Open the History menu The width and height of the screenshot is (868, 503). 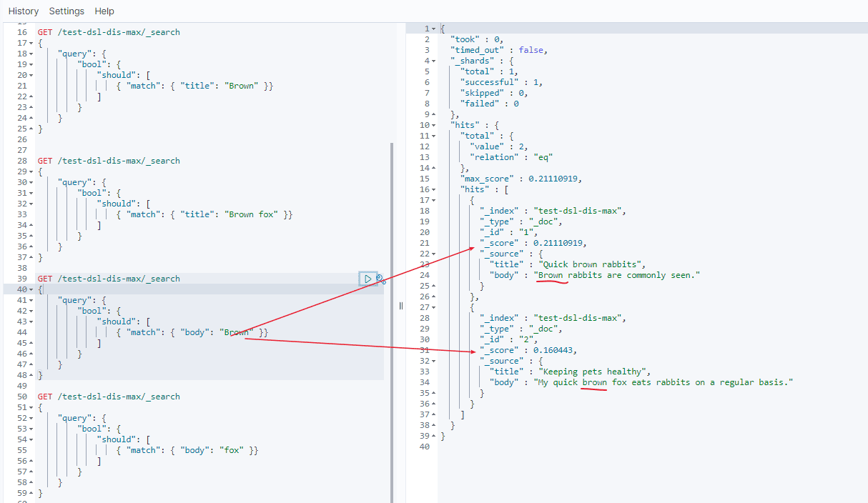[24, 11]
